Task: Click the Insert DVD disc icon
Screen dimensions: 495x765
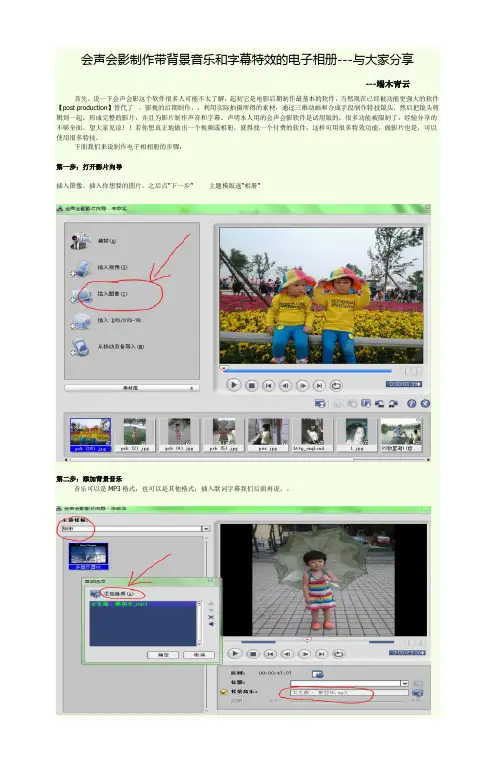Action: click(x=80, y=321)
